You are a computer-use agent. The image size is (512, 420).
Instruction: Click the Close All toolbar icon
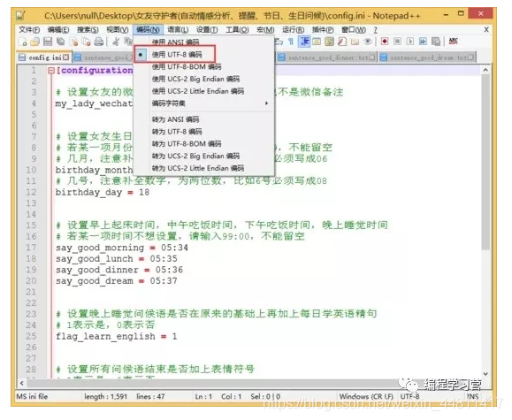[x=86, y=42]
